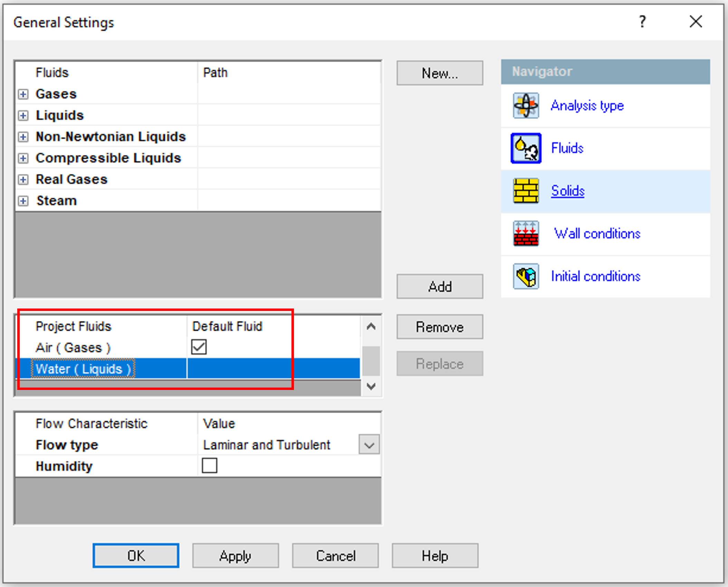Click the Wall conditions red brick icon
The image size is (728, 587).
(x=526, y=234)
